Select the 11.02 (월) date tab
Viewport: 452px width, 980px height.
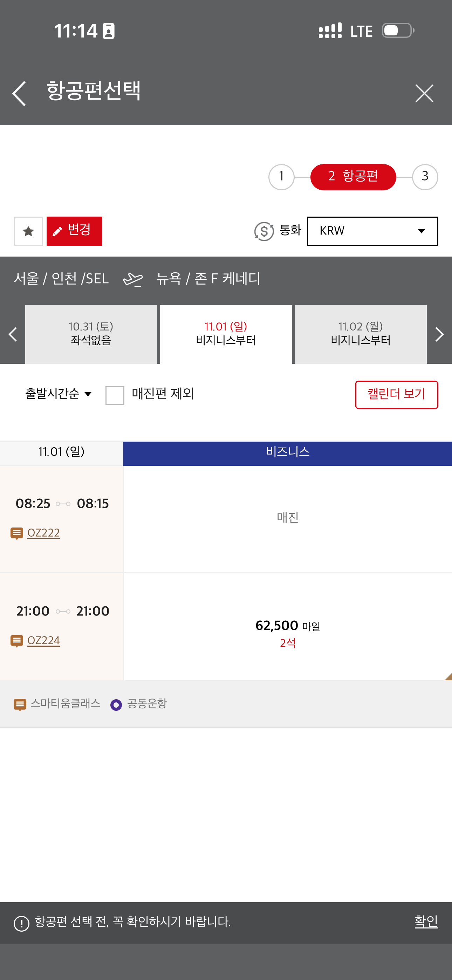(x=361, y=334)
